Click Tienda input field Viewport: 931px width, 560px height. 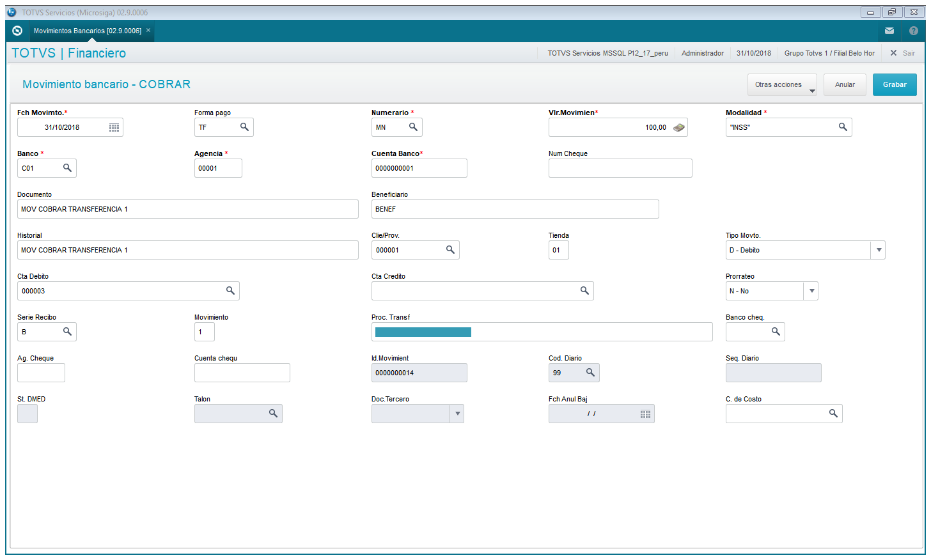[558, 250]
